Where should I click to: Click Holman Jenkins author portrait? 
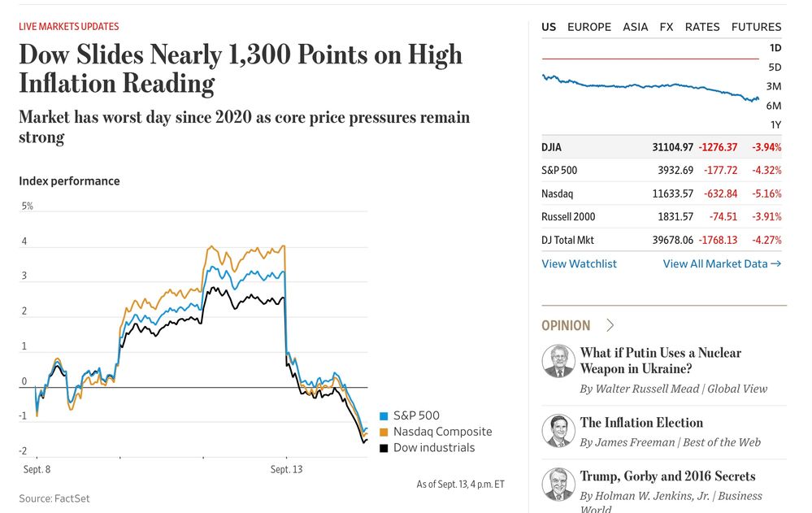click(558, 485)
